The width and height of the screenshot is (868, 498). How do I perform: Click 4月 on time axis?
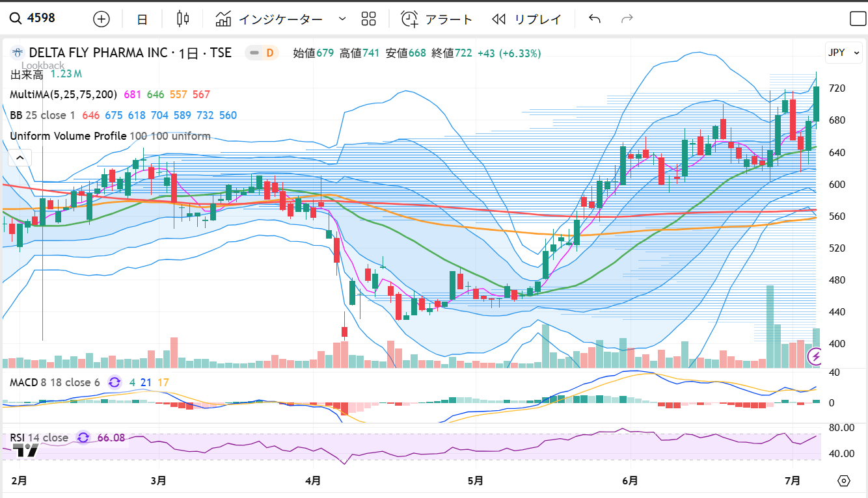313,481
